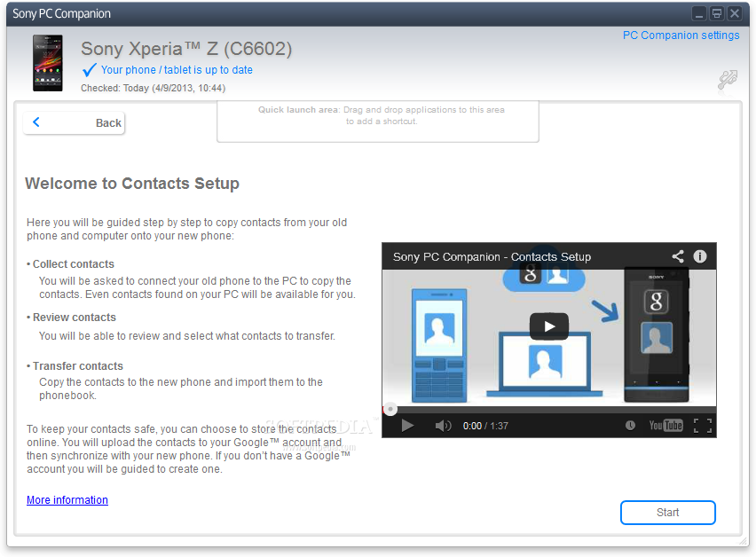Click the blue checkmark up-to-date icon
Screen dimensions: 756x557
coord(90,70)
